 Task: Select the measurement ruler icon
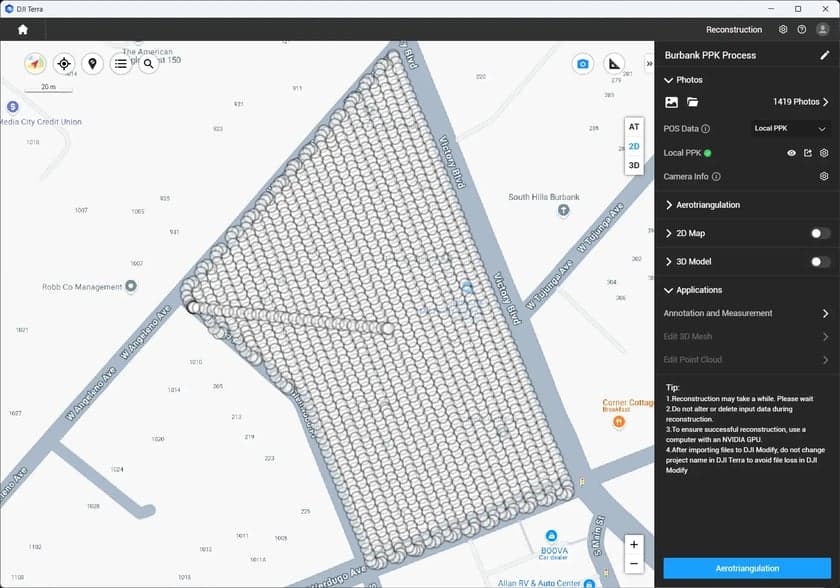pos(614,63)
